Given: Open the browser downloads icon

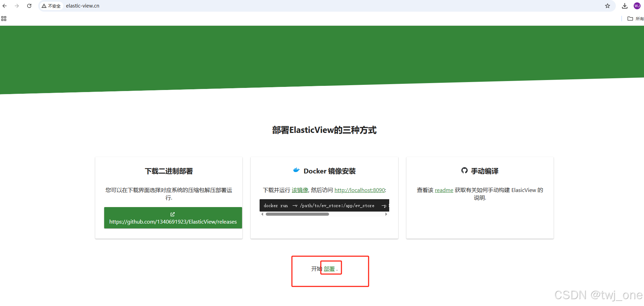Looking at the screenshot, I should pyautogui.click(x=625, y=6).
